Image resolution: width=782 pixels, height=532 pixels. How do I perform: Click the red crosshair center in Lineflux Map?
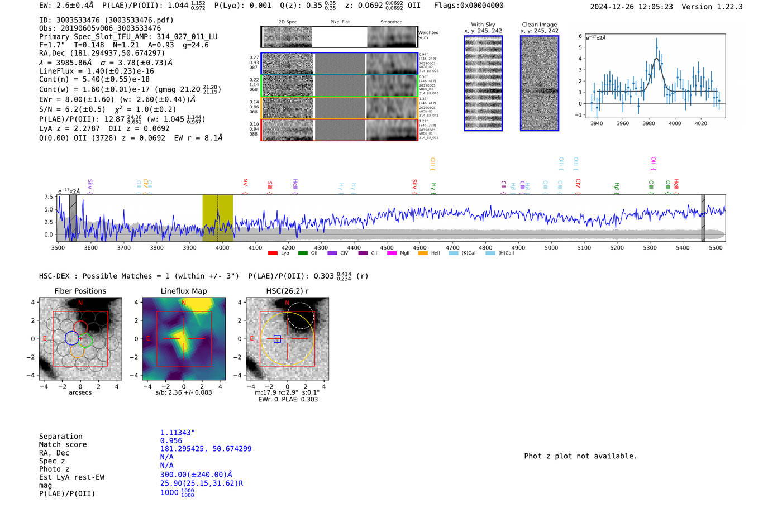click(x=184, y=339)
